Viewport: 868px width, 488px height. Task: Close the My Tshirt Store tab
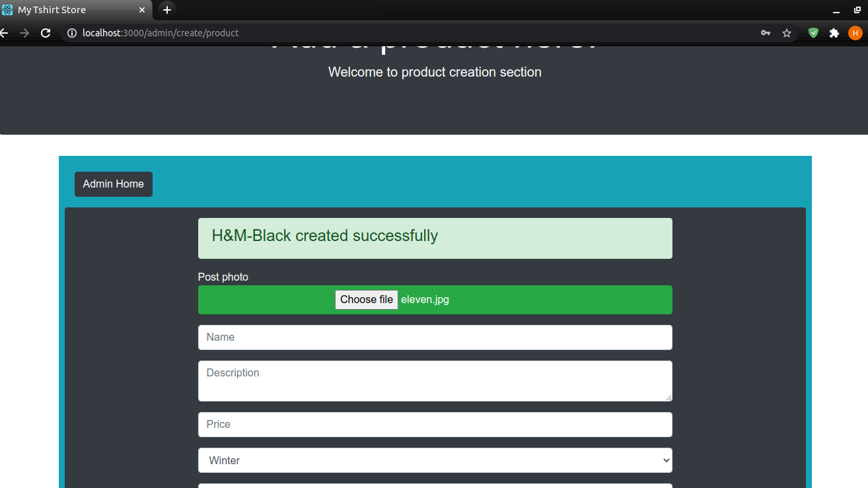point(141,10)
